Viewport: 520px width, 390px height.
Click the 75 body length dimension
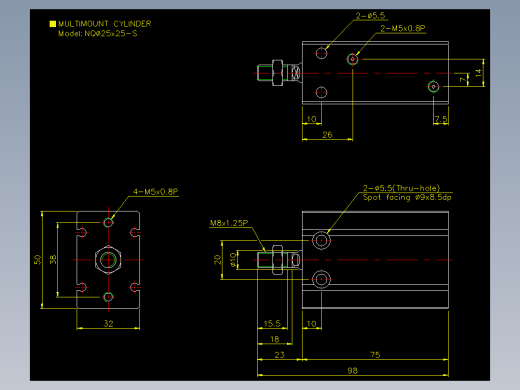pos(375,355)
